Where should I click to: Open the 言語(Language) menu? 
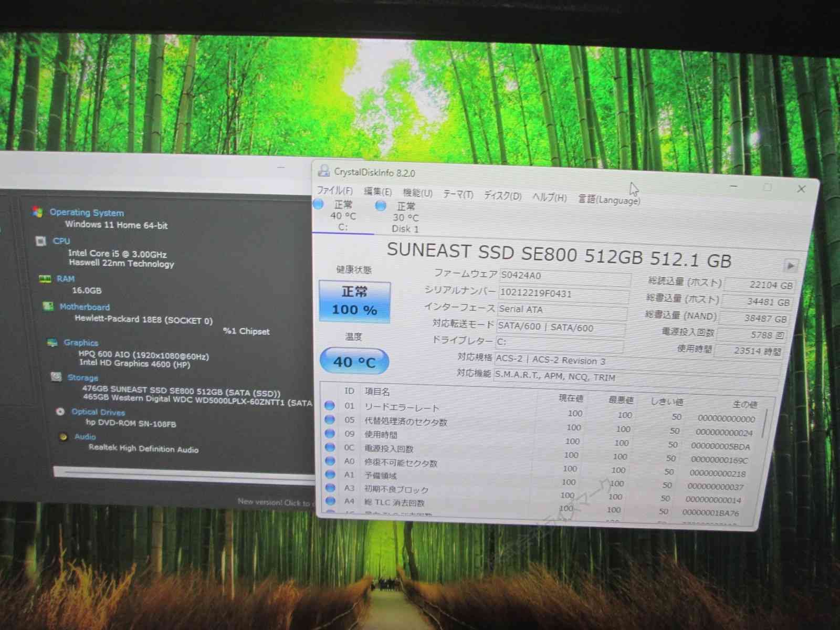(x=609, y=199)
